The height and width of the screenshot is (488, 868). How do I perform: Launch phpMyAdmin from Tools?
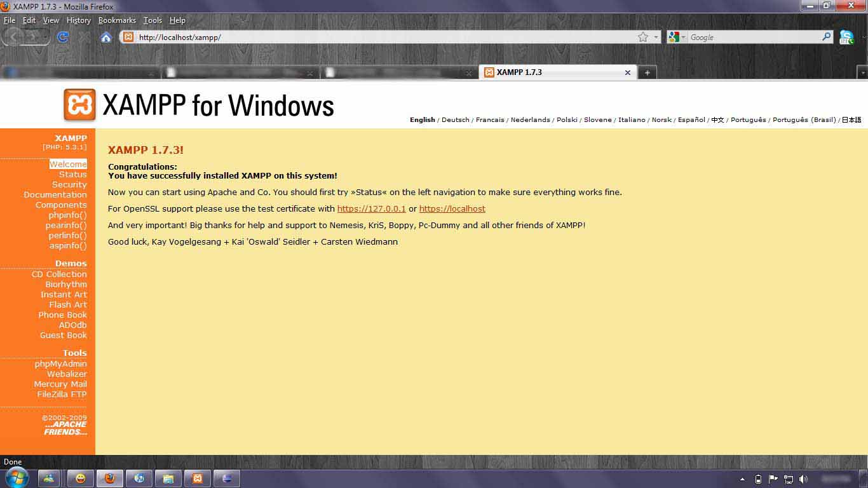[61, 363]
